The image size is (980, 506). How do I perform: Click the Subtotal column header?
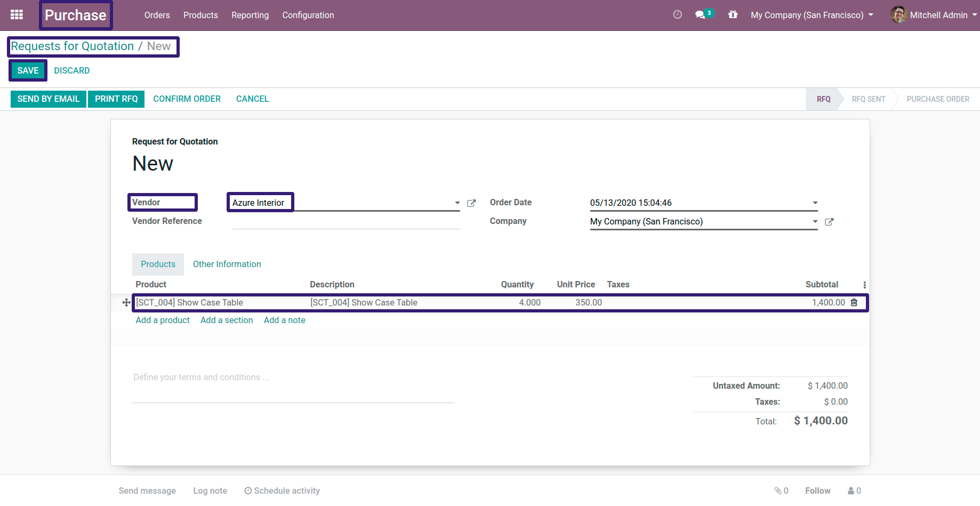click(822, 285)
